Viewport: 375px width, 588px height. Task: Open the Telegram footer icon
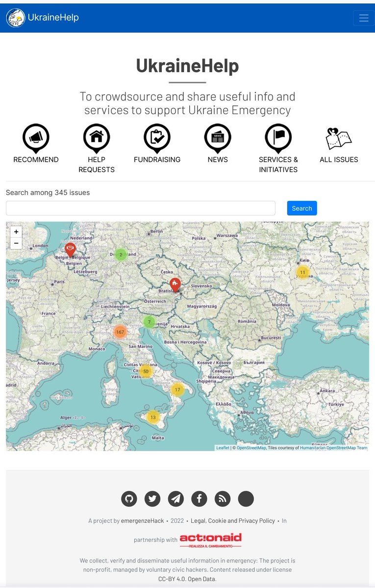176,499
